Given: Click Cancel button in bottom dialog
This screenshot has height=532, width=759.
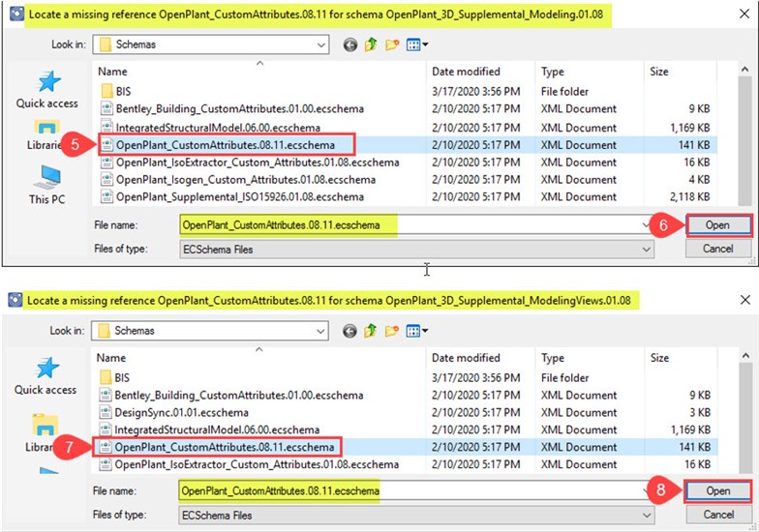Looking at the screenshot, I should click(x=718, y=515).
